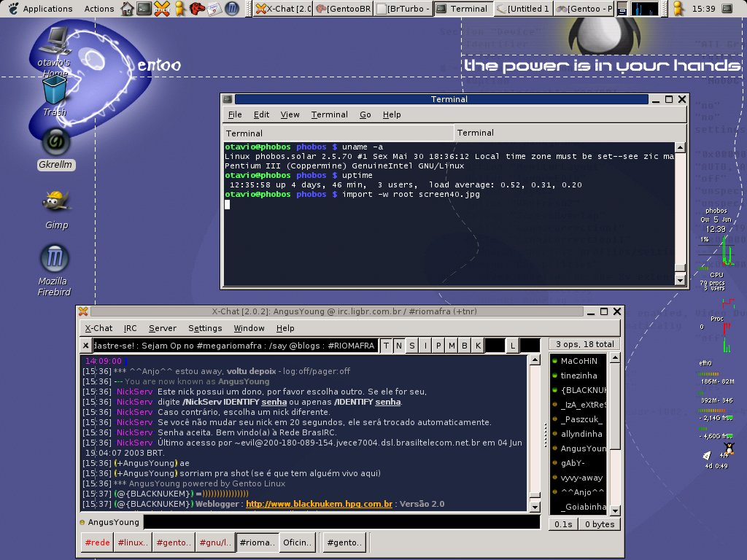747x560 pixels.
Task: Open Mozilla Firebird desktop icon
Action: pos(54,271)
